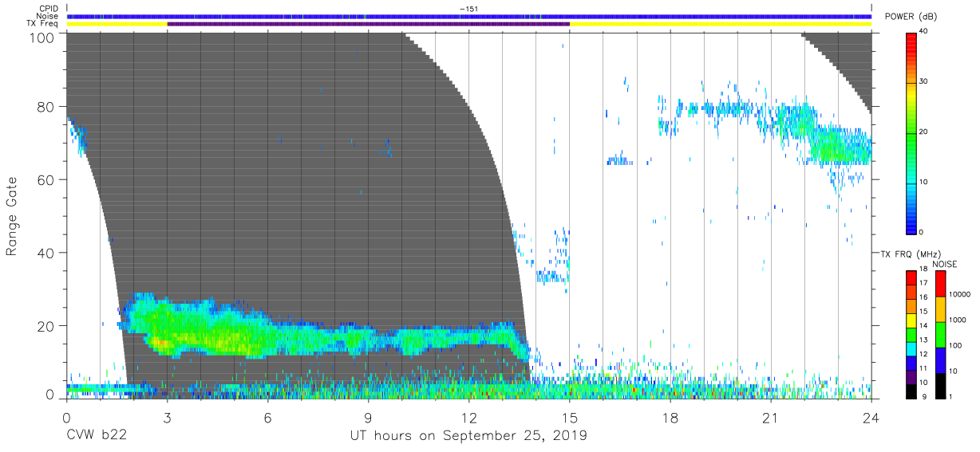
Task: Pick the purple 10 MHz segment of TX FRQ colorbar
Action: (x=911, y=376)
